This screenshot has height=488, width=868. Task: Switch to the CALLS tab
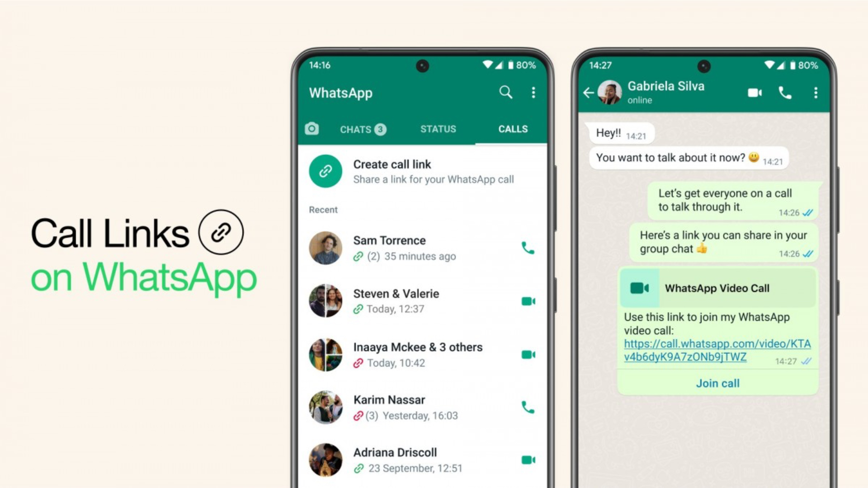511,128
